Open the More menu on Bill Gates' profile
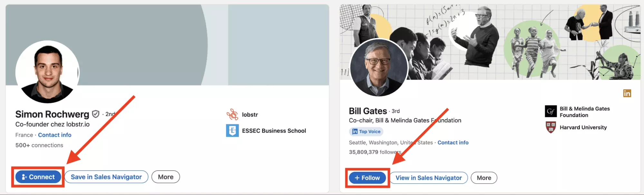Screen dimensions: 644x195 (x=484, y=178)
